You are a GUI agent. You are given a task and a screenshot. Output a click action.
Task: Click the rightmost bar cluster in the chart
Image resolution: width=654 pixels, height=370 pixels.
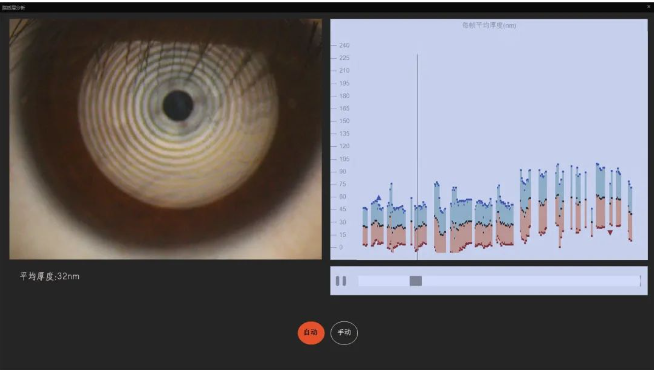click(x=630, y=211)
